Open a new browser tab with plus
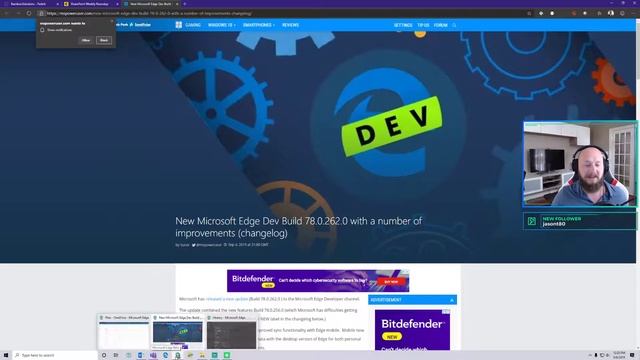The height and width of the screenshot is (360, 640). pos(184,4)
